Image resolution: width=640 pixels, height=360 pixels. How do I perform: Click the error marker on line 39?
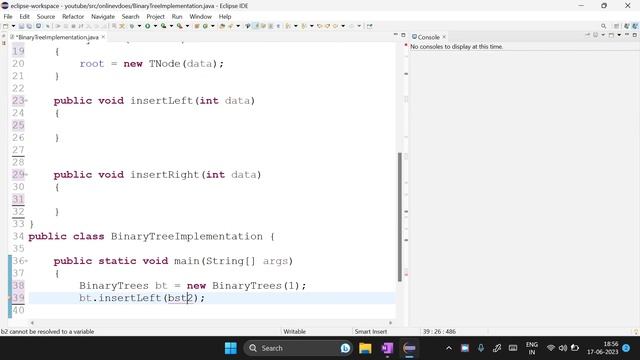[10, 298]
